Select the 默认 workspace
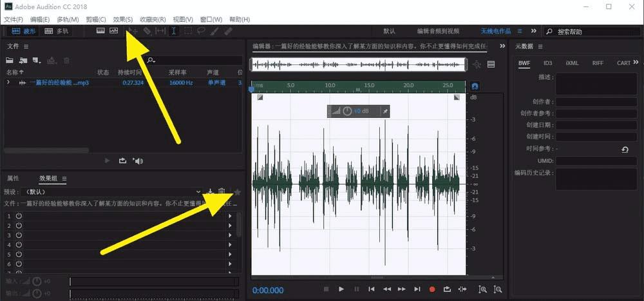Viewport: 644px width, 301px height. click(390, 31)
